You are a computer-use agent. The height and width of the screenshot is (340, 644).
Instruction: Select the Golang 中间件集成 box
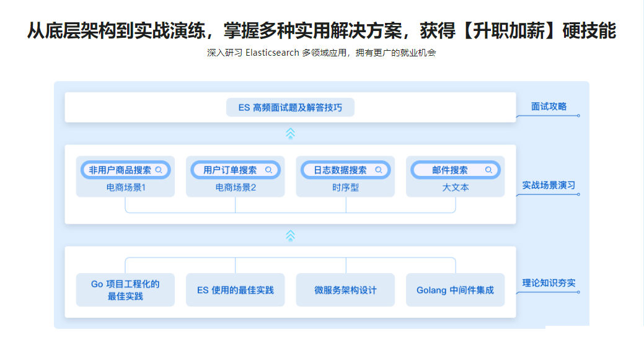[455, 290]
